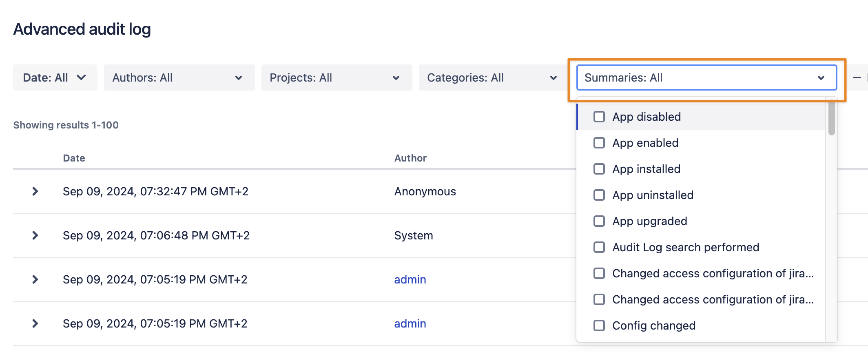Tick the App installed checkbox
The width and height of the screenshot is (868, 363).
pos(599,169)
